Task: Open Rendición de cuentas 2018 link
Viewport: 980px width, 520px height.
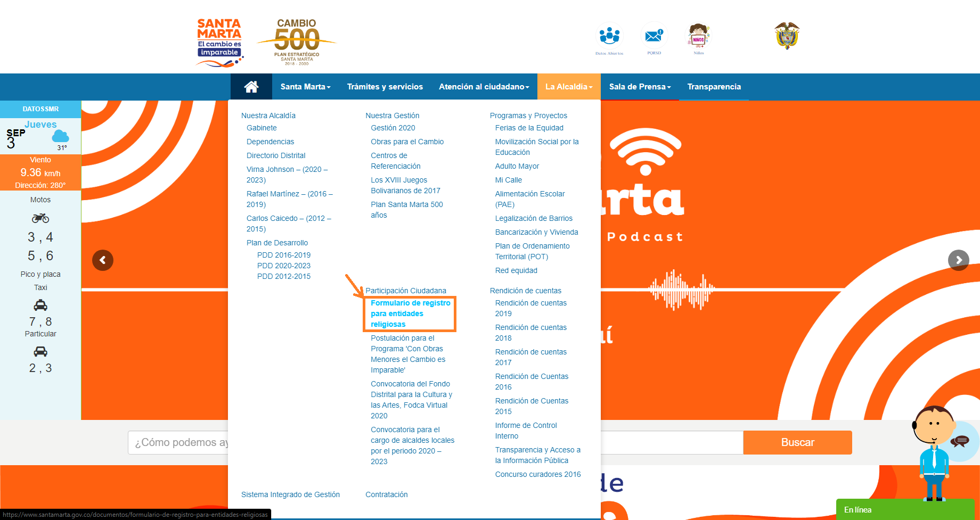Action: coord(531,333)
